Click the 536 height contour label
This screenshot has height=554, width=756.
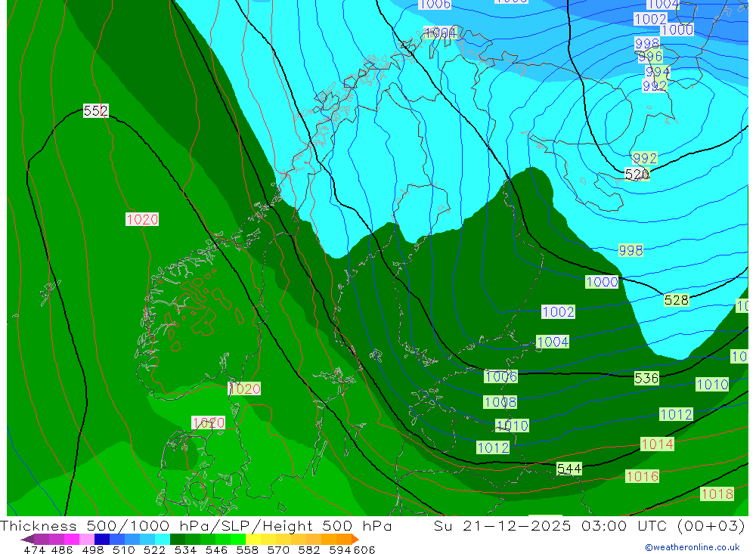point(646,379)
